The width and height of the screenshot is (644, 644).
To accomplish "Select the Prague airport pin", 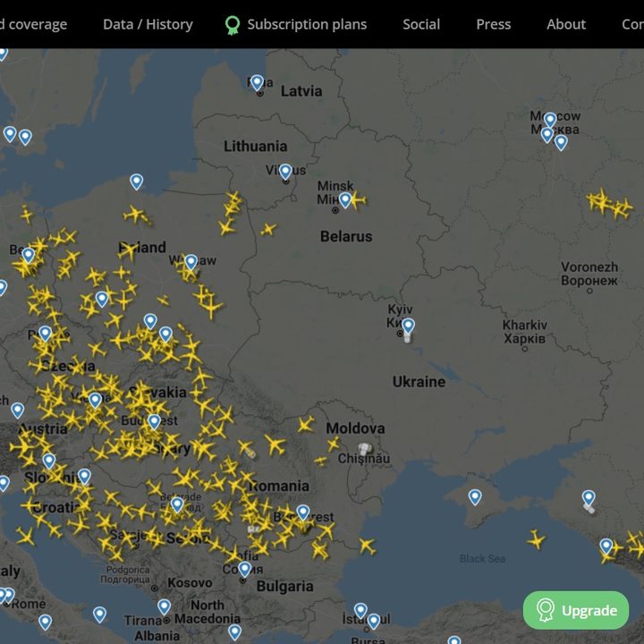I will tap(46, 334).
